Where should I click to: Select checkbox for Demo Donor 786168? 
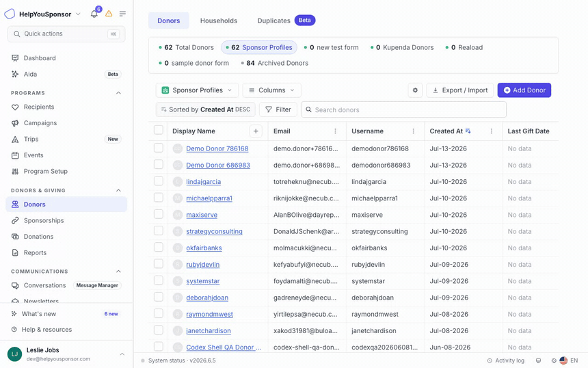158,148
